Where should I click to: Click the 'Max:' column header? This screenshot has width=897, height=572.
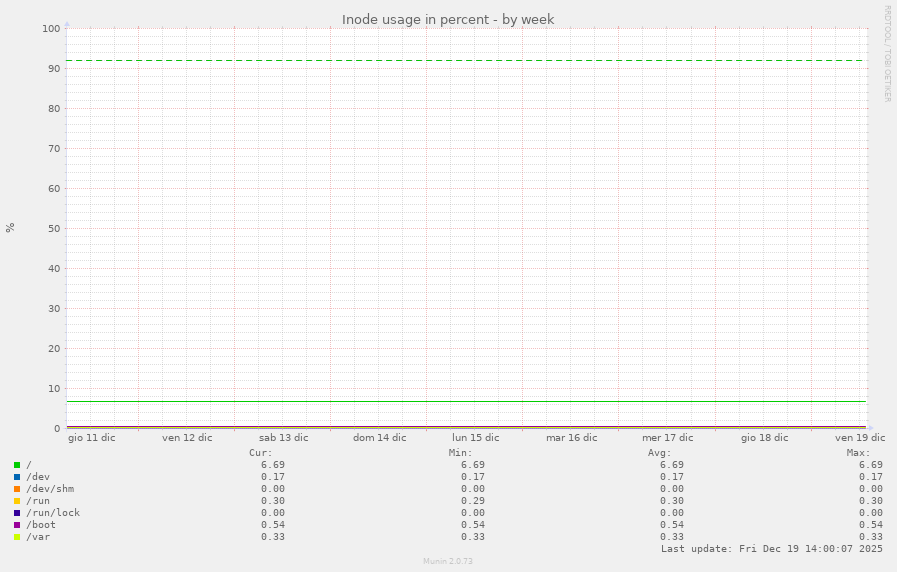(859, 453)
